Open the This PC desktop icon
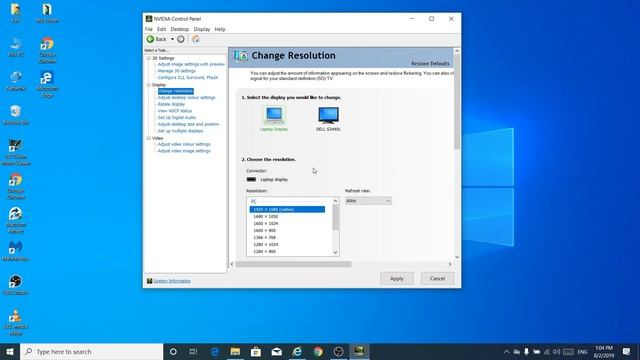Screen dimensions: 640x360 16,47
